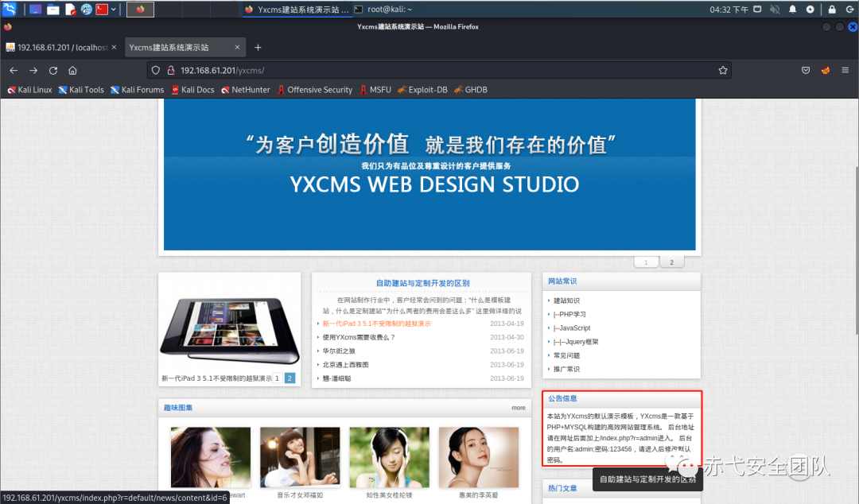Open the |--JavaScript category link

point(572,328)
